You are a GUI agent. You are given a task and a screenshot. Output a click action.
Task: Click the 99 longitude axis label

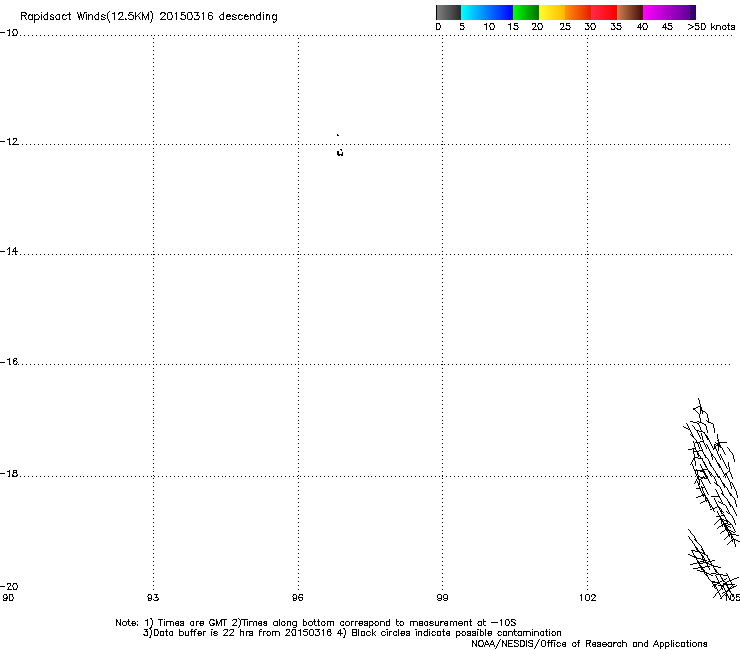442,598
